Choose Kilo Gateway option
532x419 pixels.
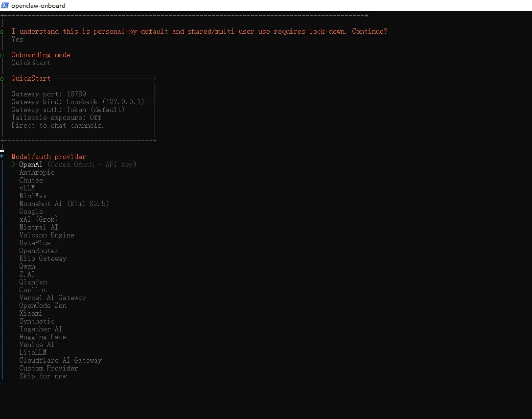pyautogui.click(x=43, y=258)
